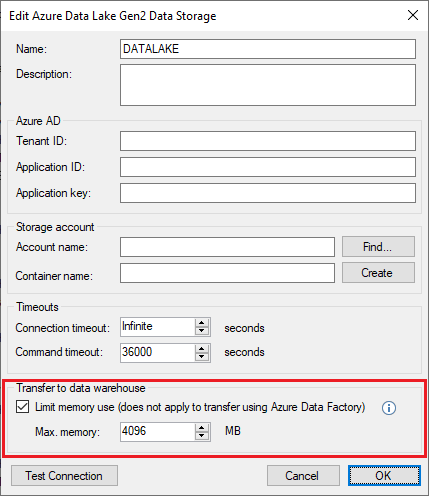Increase Connection timeout with up arrow
This screenshot has height=496, width=429.
click(x=202, y=323)
